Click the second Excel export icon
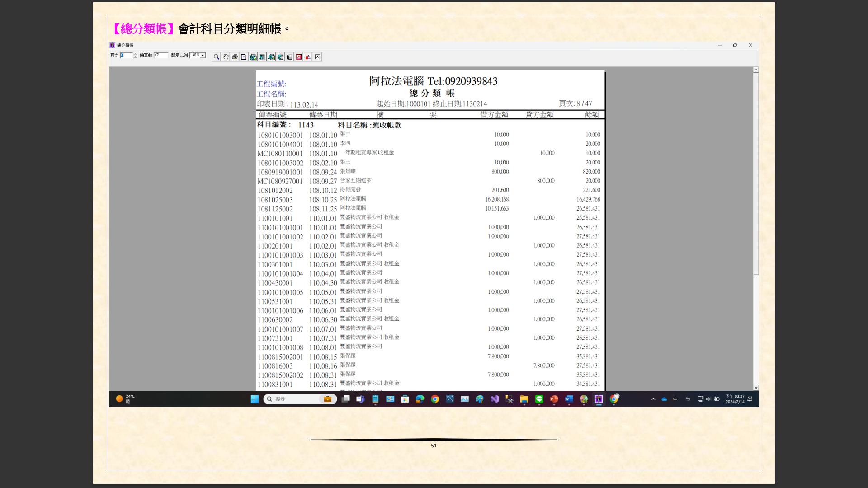The image size is (868, 488). [271, 57]
